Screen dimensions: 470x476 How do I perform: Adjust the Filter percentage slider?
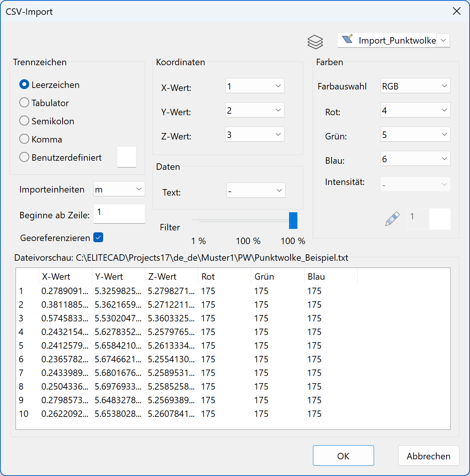tap(293, 221)
